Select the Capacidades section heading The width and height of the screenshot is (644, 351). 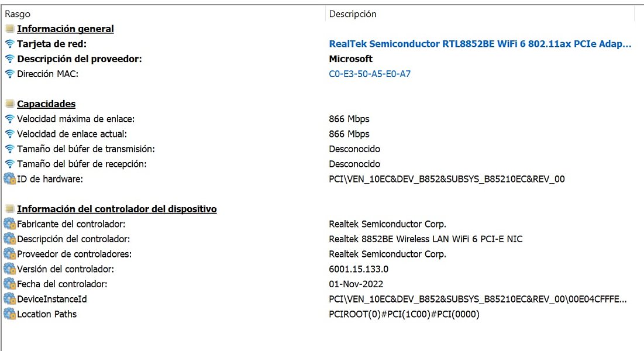click(46, 104)
